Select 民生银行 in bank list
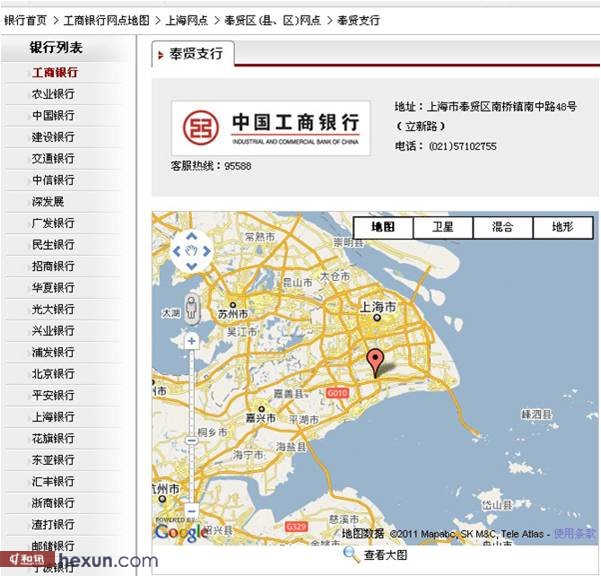This screenshot has height=577, width=601. [x=53, y=245]
